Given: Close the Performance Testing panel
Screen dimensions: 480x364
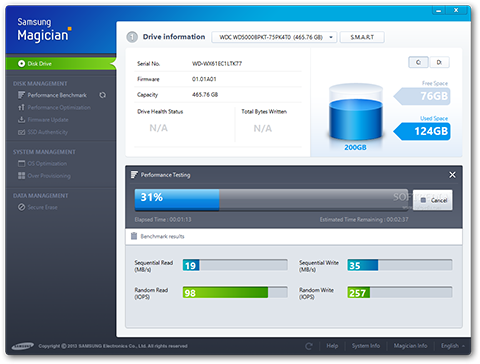Looking at the screenshot, I should point(452,175).
